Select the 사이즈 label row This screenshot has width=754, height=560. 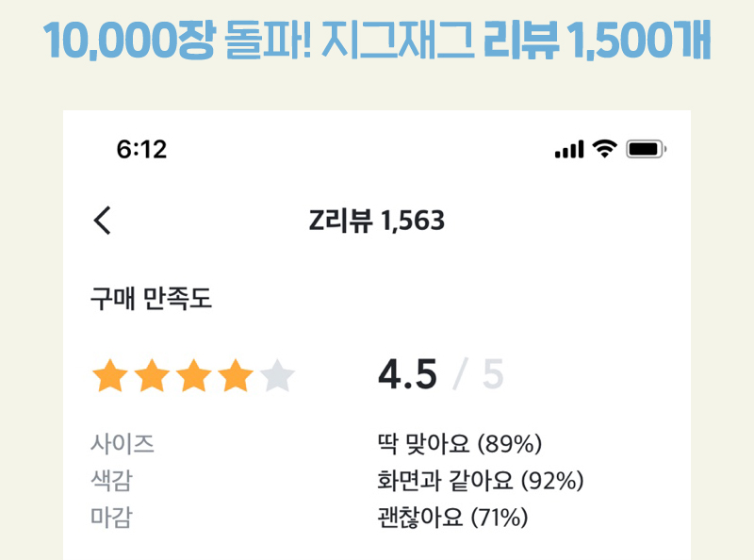[123, 443]
